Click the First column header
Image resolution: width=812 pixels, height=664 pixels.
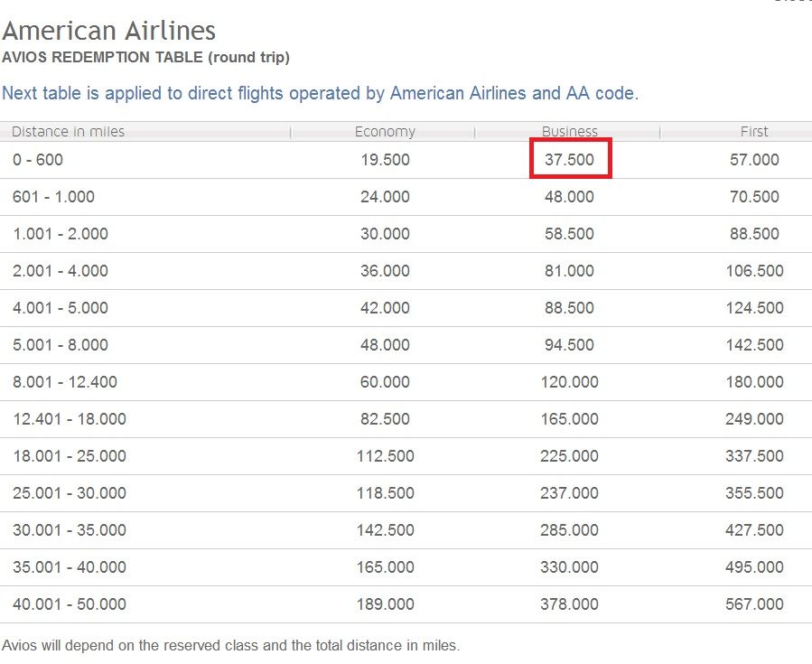click(754, 132)
